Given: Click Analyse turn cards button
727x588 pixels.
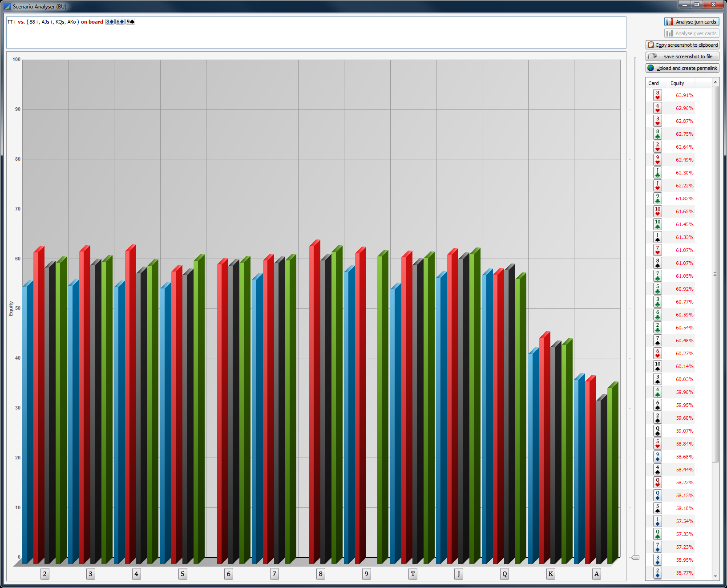Looking at the screenshot, I should (x=691, y=22).
